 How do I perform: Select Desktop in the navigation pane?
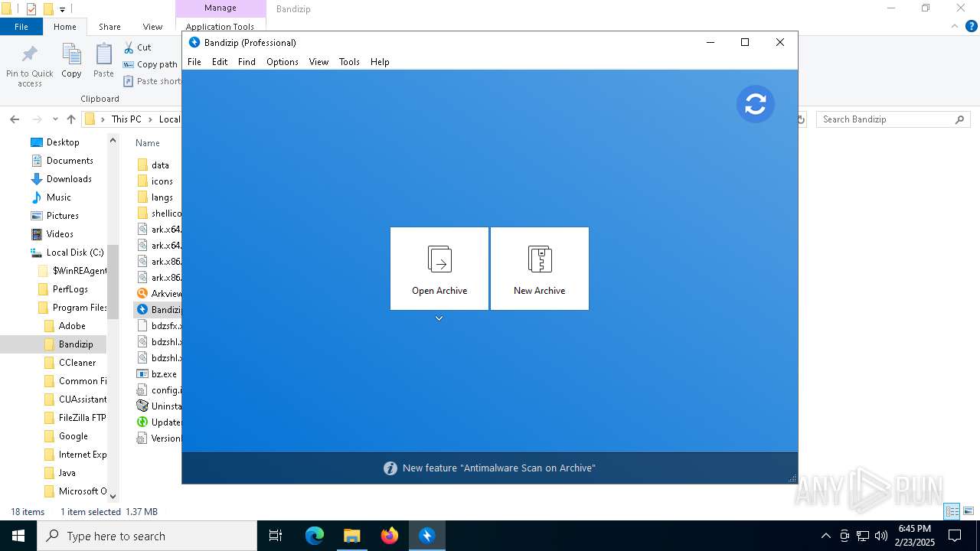click(63, 142)
